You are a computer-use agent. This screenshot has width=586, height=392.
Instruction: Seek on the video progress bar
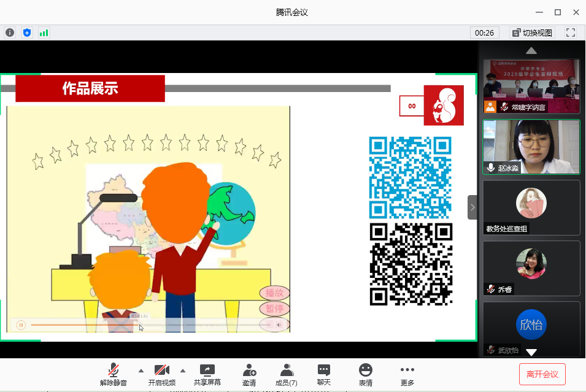click(150, 325)
